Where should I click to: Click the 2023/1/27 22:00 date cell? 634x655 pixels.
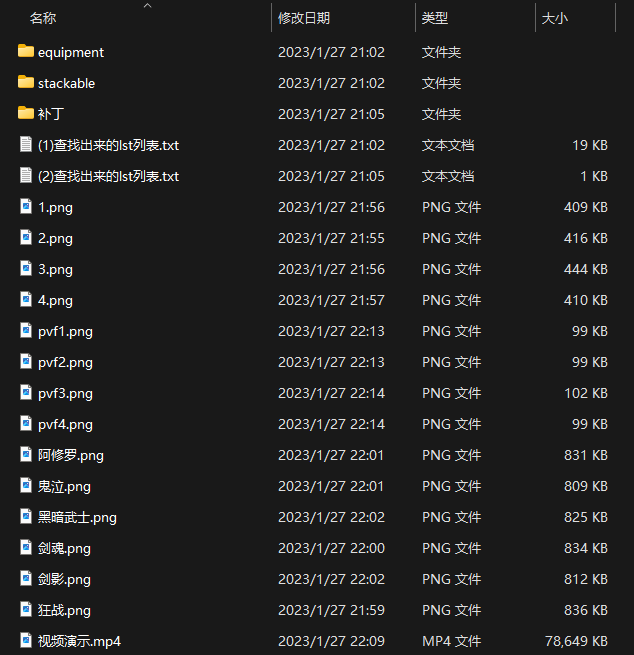(x=331, y=548)
